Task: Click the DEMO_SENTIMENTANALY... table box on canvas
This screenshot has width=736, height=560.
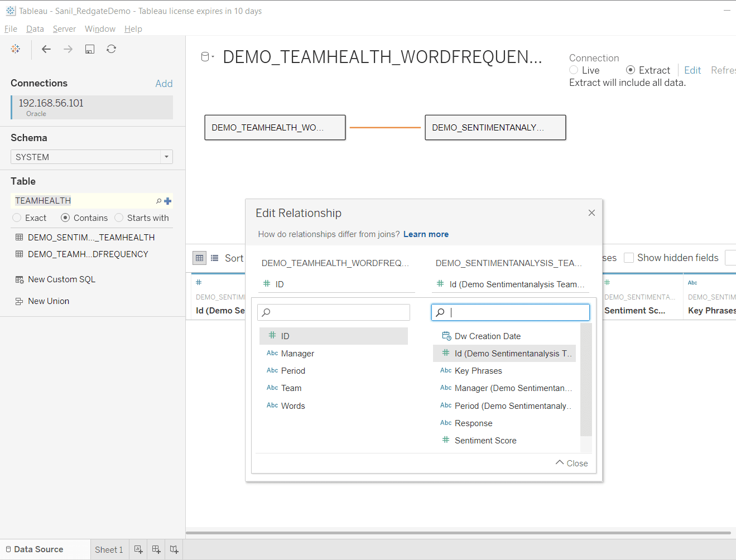Action: [496, 127]
